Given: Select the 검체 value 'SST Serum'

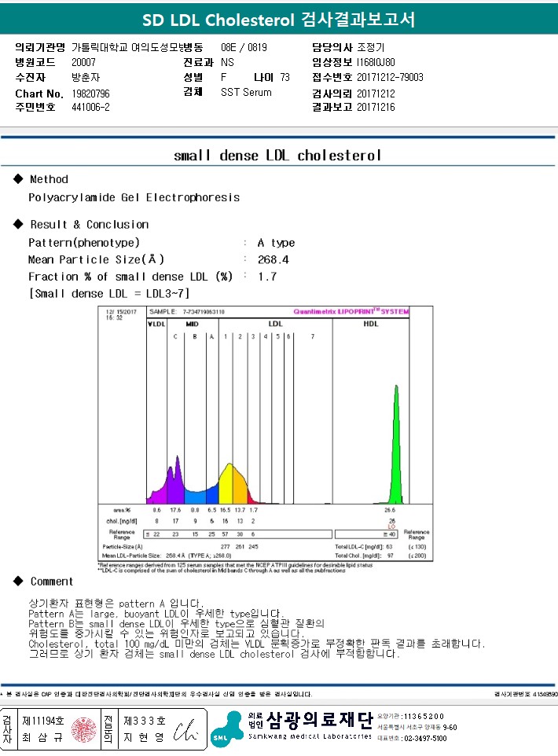Looking at the screenshot, I should point(246,92).
